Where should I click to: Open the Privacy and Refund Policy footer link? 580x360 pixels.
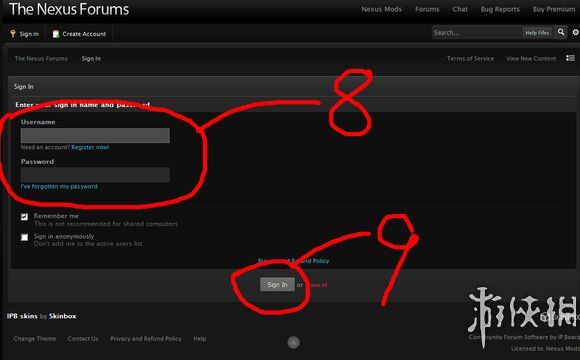[x=146, y=339]
